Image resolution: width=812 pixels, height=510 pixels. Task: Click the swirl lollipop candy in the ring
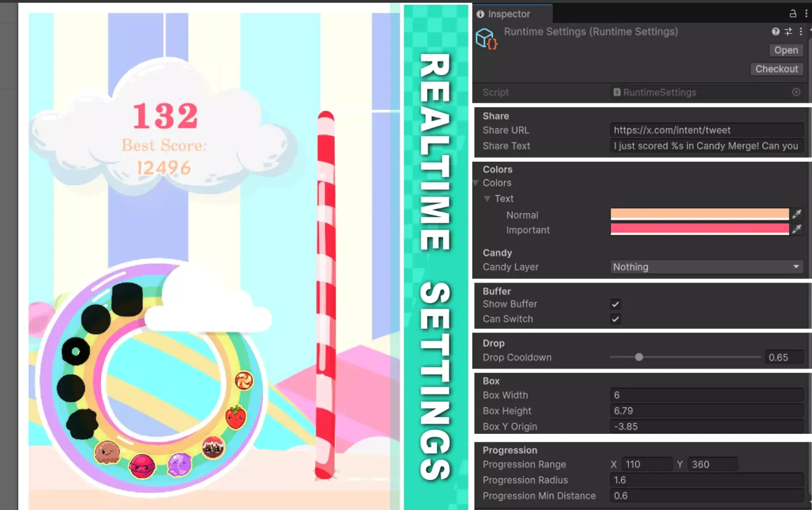244,381
